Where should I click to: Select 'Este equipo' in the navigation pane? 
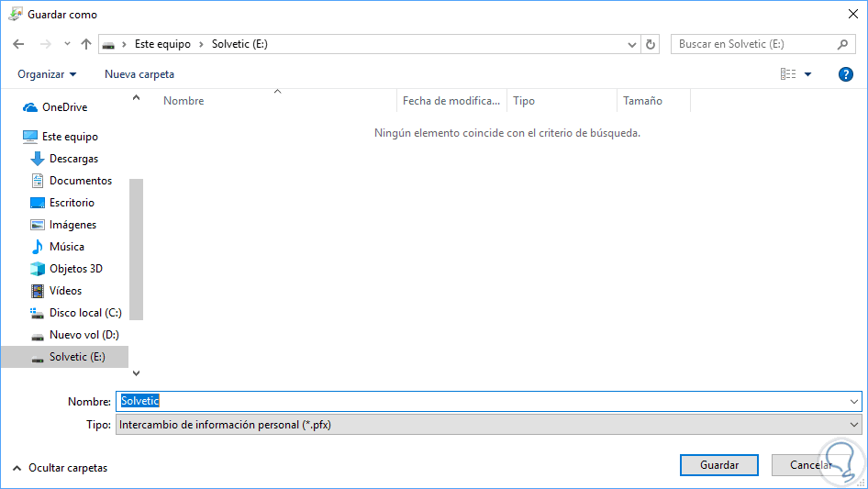[x=70, y=137]
